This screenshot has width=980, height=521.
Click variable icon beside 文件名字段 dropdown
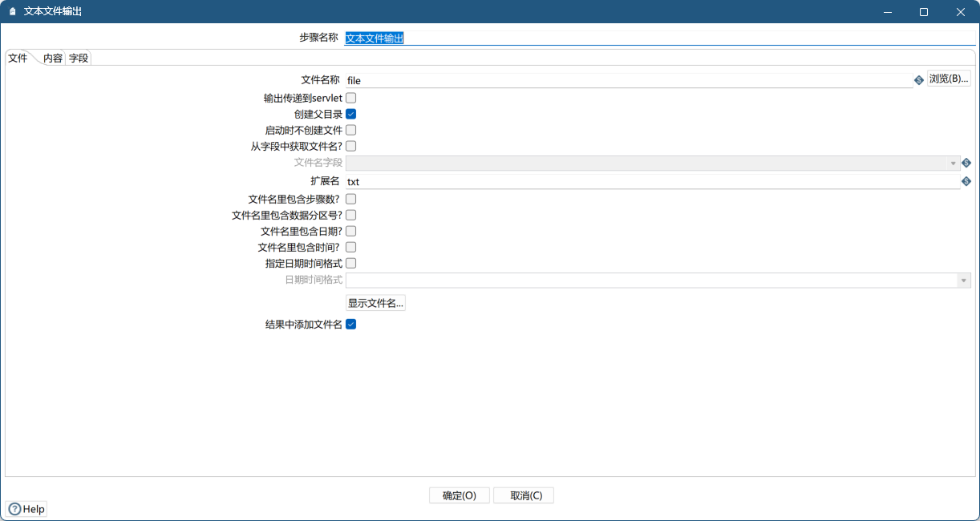(966, 163)
